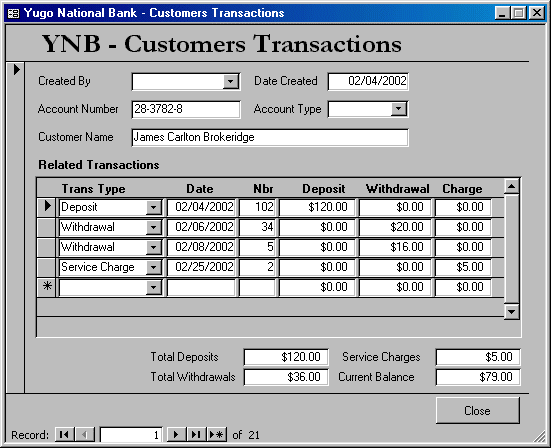Open Trans Type dropdown for Service Charge row
Screen dimensions: 551x448
click(154, 267)
